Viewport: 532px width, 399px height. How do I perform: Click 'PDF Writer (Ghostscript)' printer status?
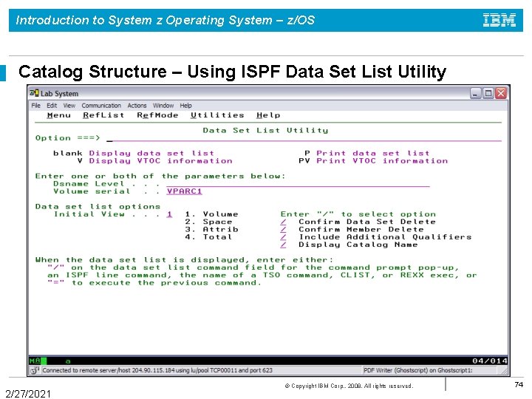(x=418, y=370)
